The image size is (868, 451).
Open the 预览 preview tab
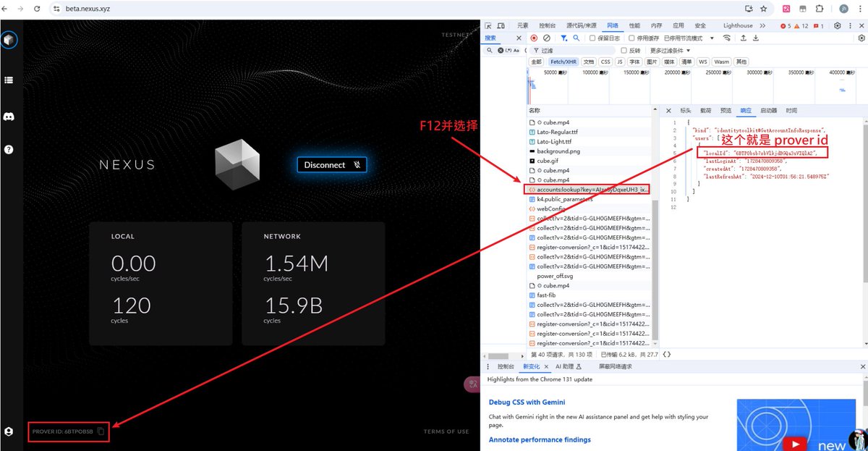[x=726, y=111]
